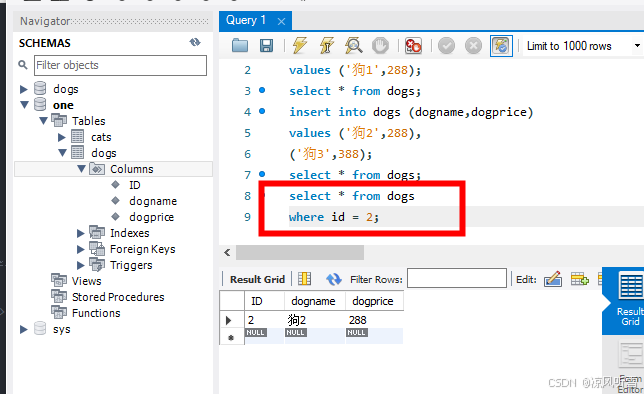Toggle auto-commit mode icon
This screenshot has width=644, height=394.
pyautogui.click(x=501, y=45)
